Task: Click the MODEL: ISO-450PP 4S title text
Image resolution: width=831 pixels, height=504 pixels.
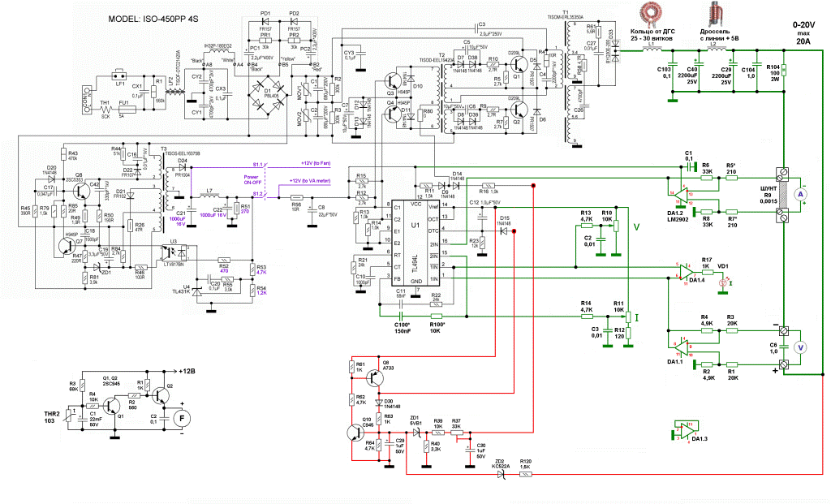Action: tap(153, 19)
